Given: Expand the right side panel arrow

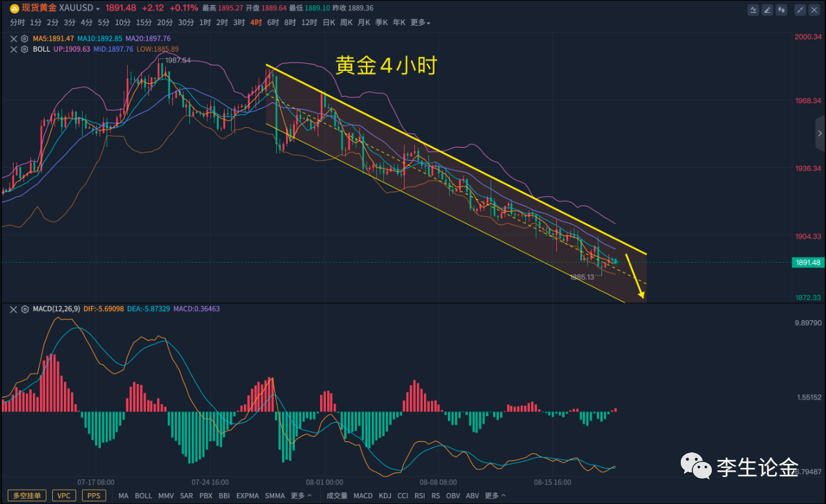Looking at the screenshot, I should [x=820, y=134].
